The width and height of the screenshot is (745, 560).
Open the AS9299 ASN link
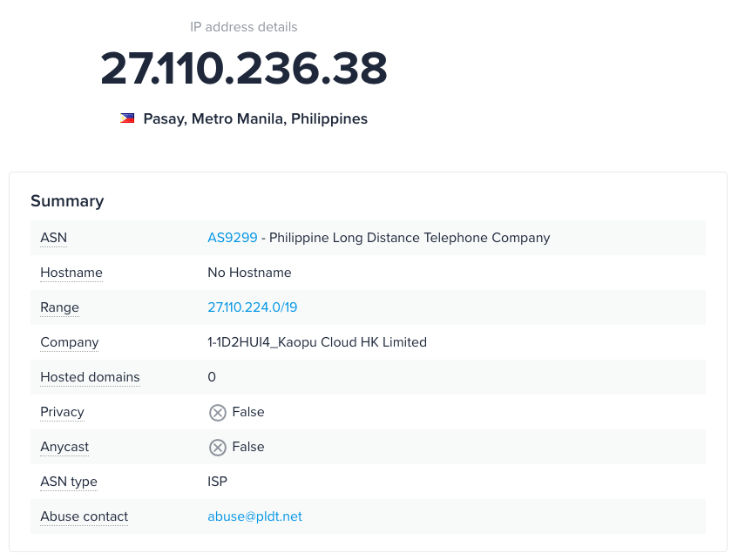pos(232,238)
